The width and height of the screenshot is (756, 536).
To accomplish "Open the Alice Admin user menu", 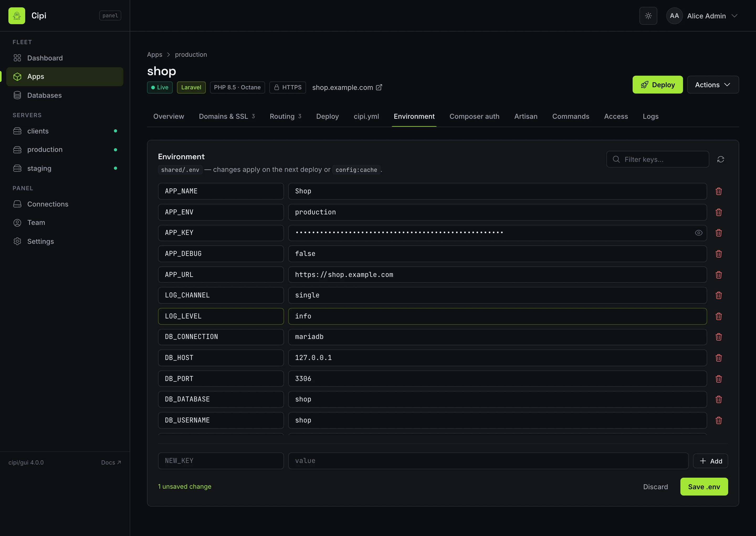I will pyautogui.click(x=702, y=16).
